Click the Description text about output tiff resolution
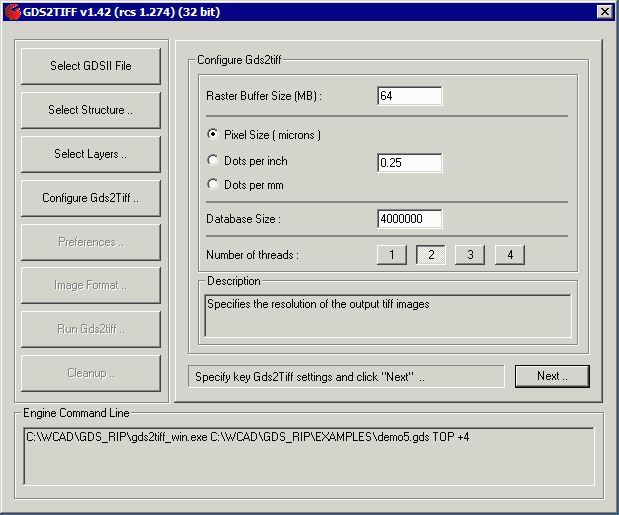The image size is (619, 515). coord(318,304)
